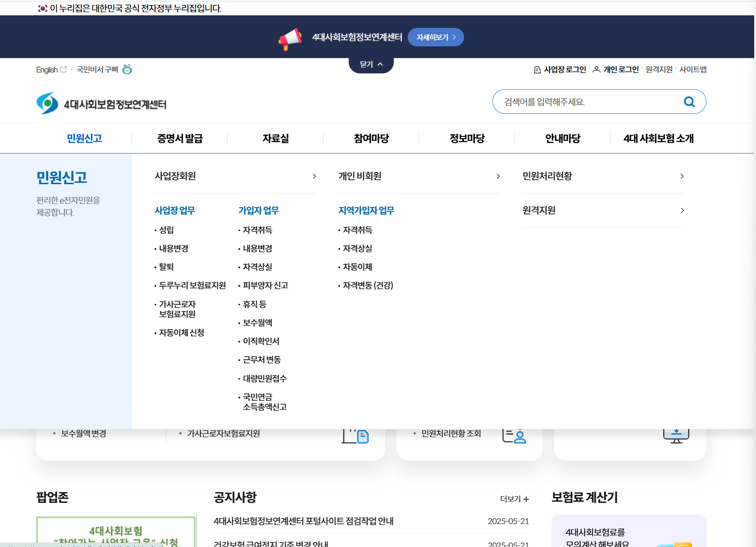Select 보수월액 item
The height and width of the screenshot is (547, 756).
(257, 323)
